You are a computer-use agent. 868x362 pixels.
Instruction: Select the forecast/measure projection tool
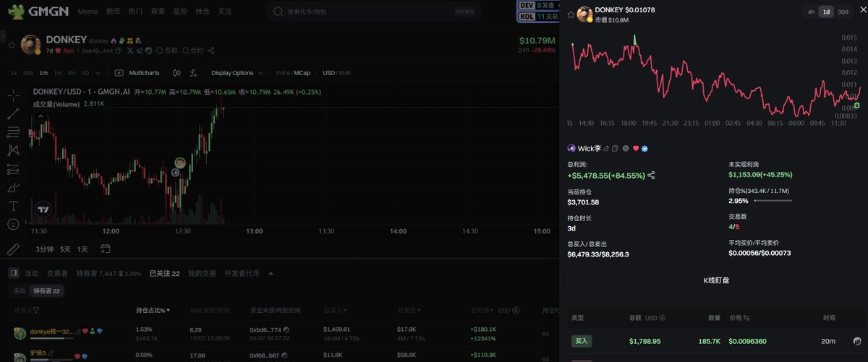pos(13,169)
